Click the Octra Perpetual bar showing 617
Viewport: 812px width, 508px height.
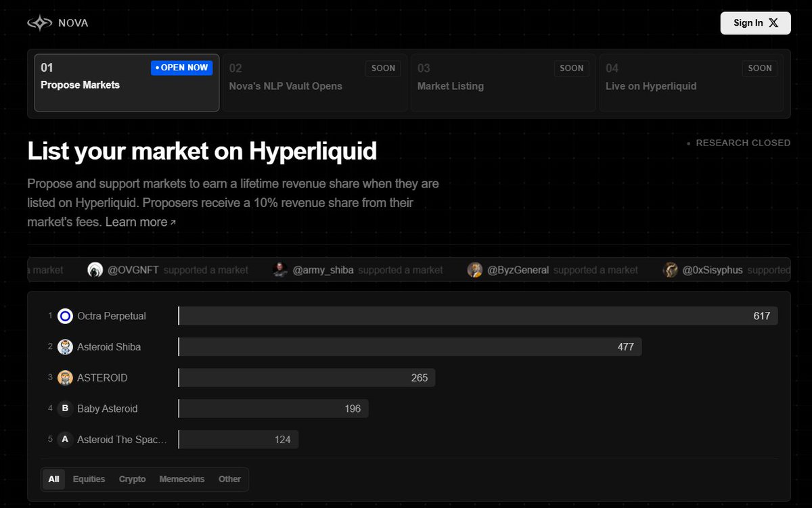[478, 316]
